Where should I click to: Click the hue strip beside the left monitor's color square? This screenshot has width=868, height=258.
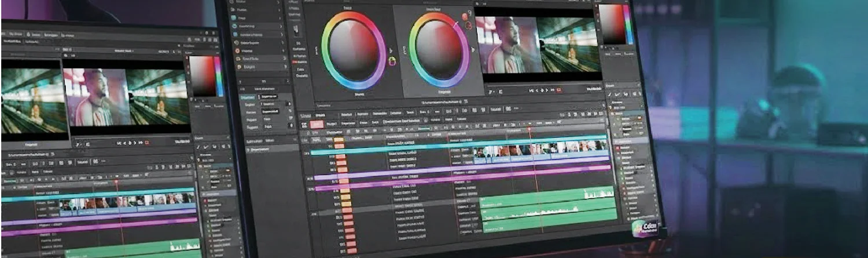tap(219, 76)
